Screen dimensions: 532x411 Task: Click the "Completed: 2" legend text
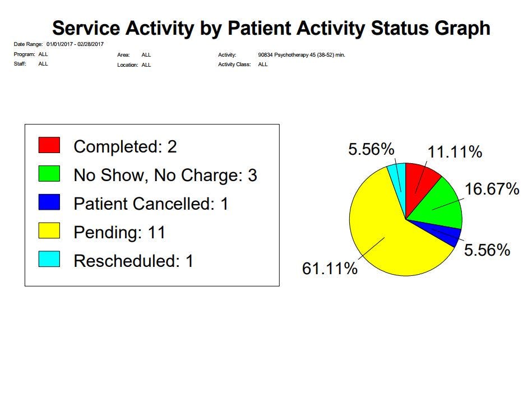(125, 147)
